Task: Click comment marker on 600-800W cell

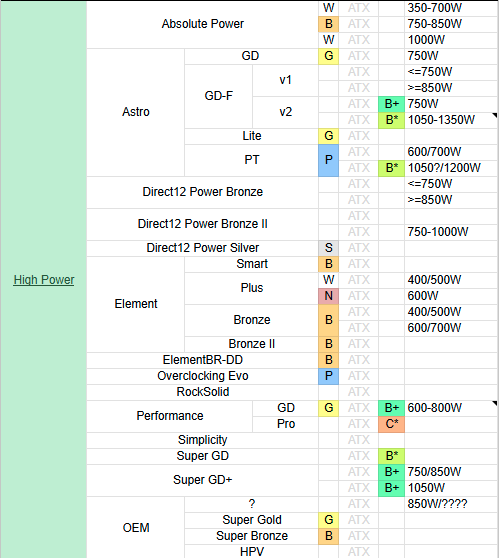Action: (494, 404)
